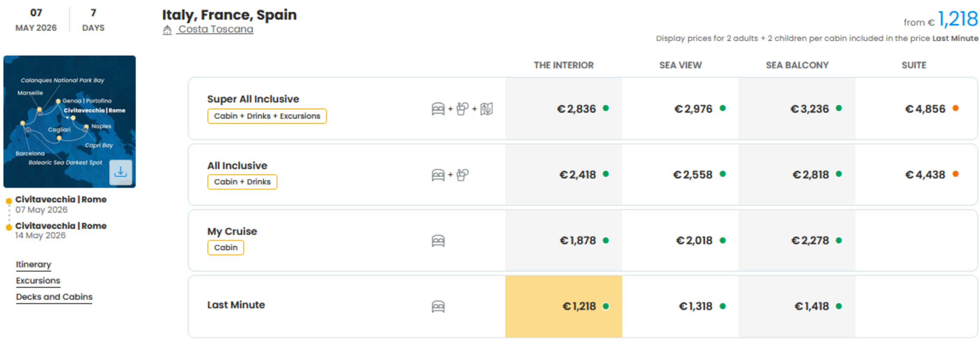Click the Cabin + Drinks + Excursions tag
This screenshot has height=345, width=980.
pyautogui.click(x=267, y=116)
